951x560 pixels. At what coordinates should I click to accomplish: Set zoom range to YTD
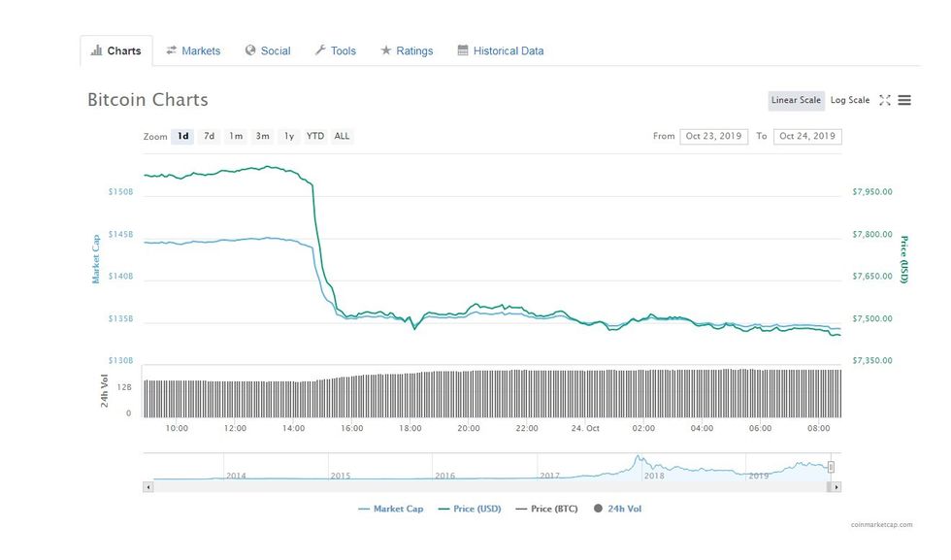(x=315, y=137)
